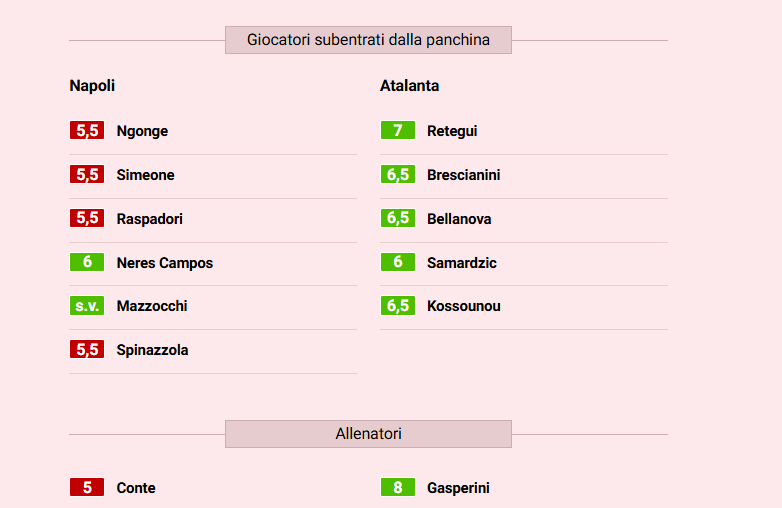782x508 pixels.
Task: Click the 'Giocatori subentrati dalla panchina' header
Action: [x=368, y=40]
